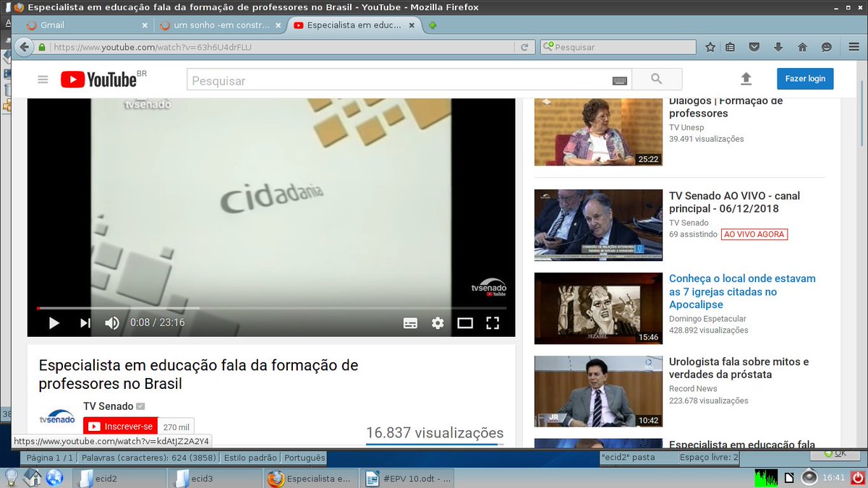Screen dimensions: 868x488
Task: Open the home folder icon in taskbar
Action: coord(33,477)
